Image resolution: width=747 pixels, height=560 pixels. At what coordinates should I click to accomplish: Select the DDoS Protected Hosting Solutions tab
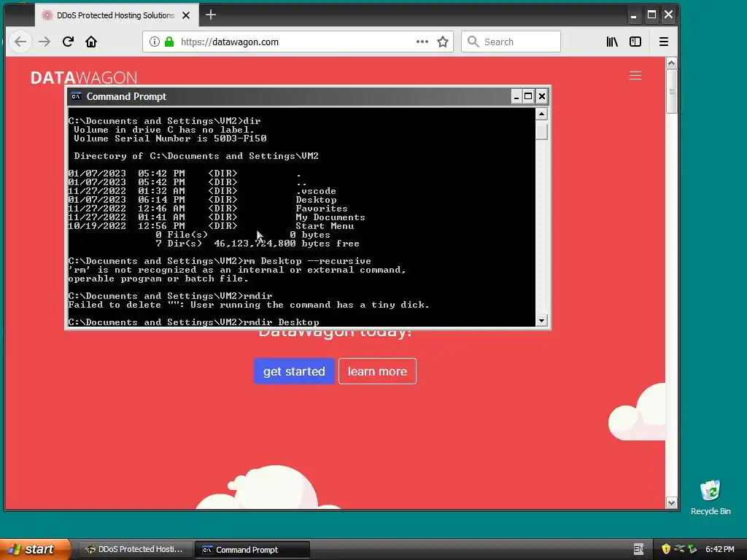(117, 15)
